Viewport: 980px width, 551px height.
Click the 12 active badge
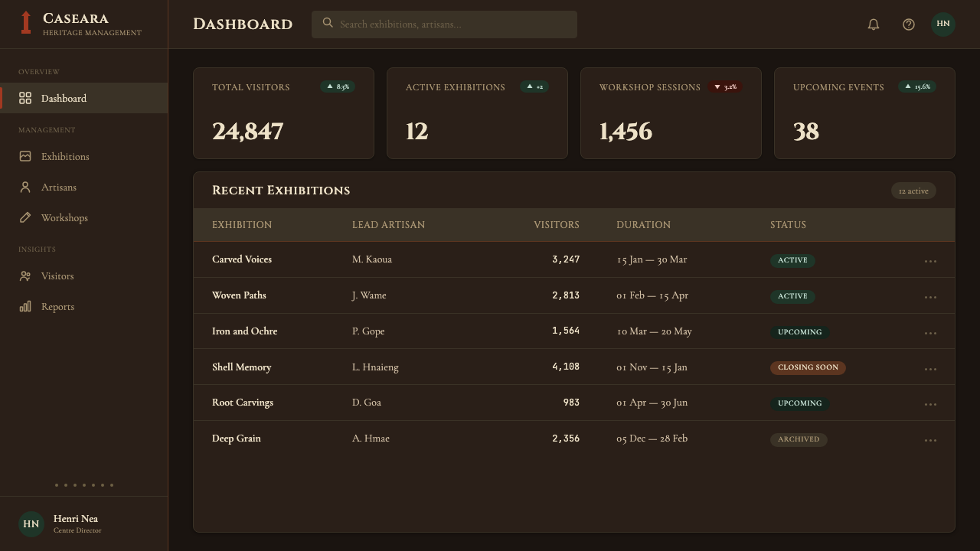pos(913,191)
